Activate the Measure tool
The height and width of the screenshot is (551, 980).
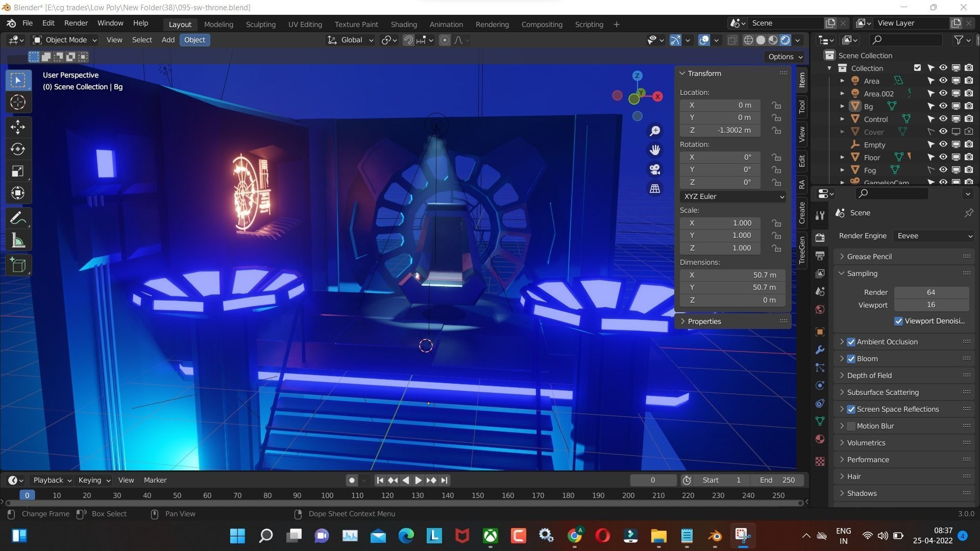coord(17,240)
